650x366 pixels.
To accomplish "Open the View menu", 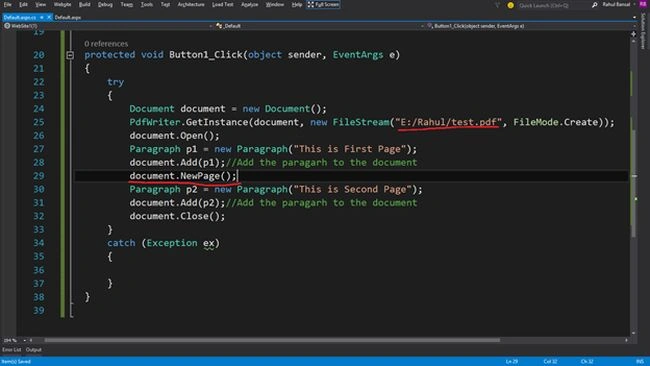I will pos(40,5).
